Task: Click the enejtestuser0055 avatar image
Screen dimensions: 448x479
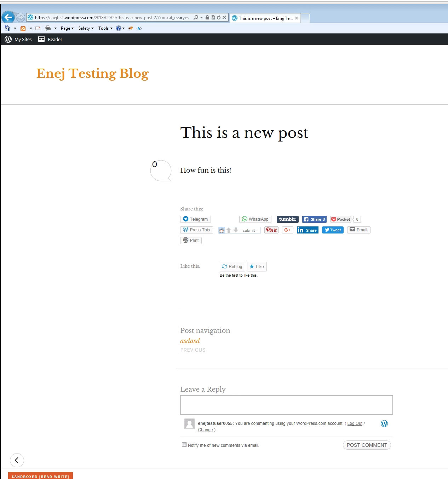Action: click(190, 424)
